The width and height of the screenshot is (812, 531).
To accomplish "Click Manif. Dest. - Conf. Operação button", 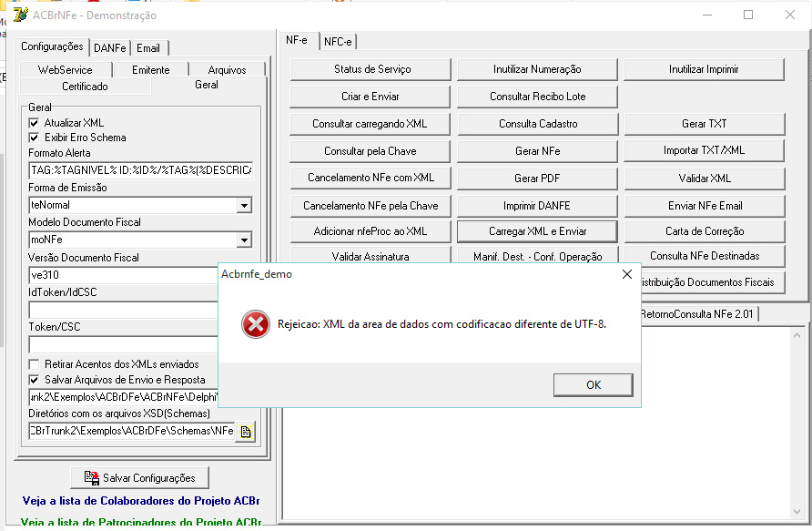I will (x=537, y=256).
